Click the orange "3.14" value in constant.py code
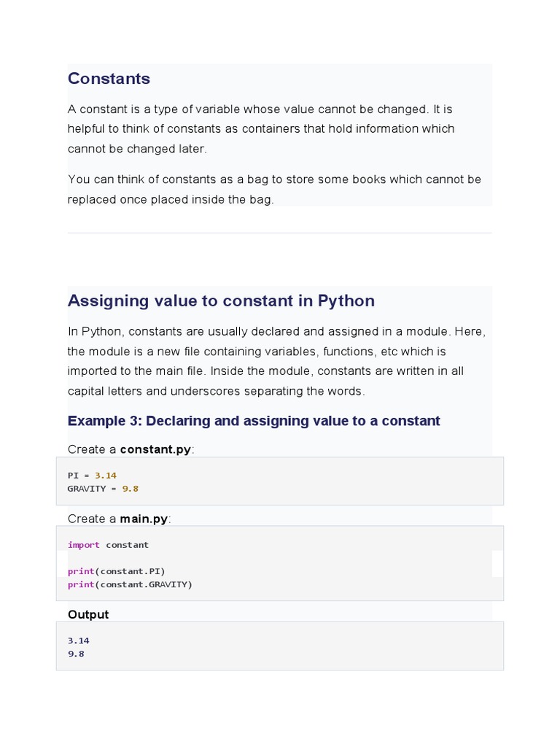This screenshot has width=560, height=747. [x=106, y=476]
